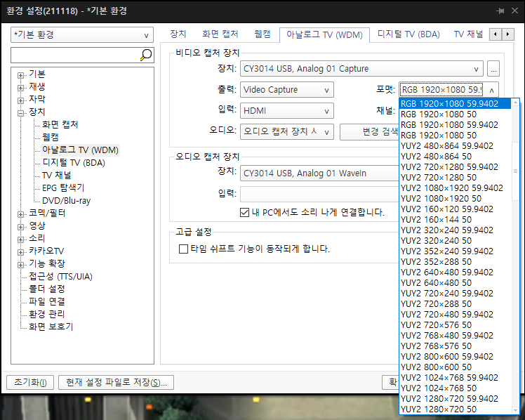Image resolution: width=525 pixels, height=420 pixels.
Task: Open the 입력 HDMI dropdown
Action: click(x=286, y=110)
